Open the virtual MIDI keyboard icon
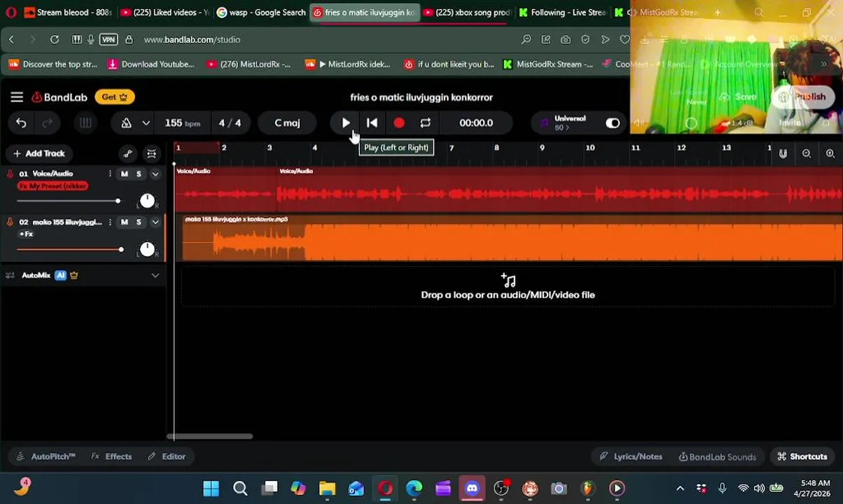 (85, 123)
